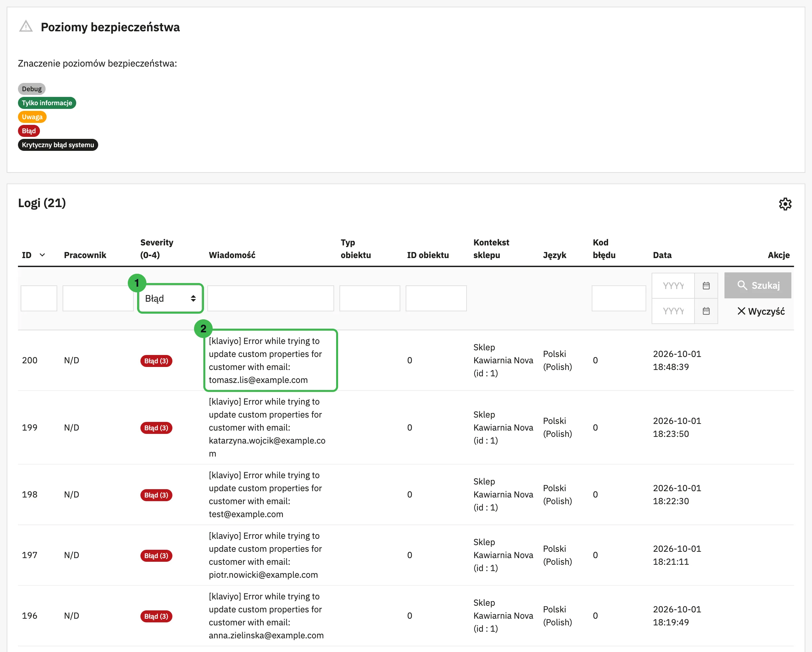Focus the ID filter input field
This screenshot has width=812, height=652.
39,298
